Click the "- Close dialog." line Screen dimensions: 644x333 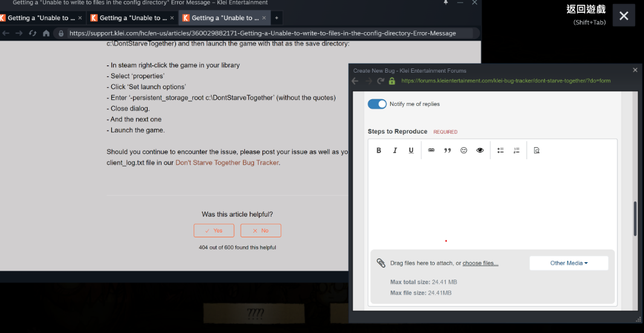[x=128, y=108]
